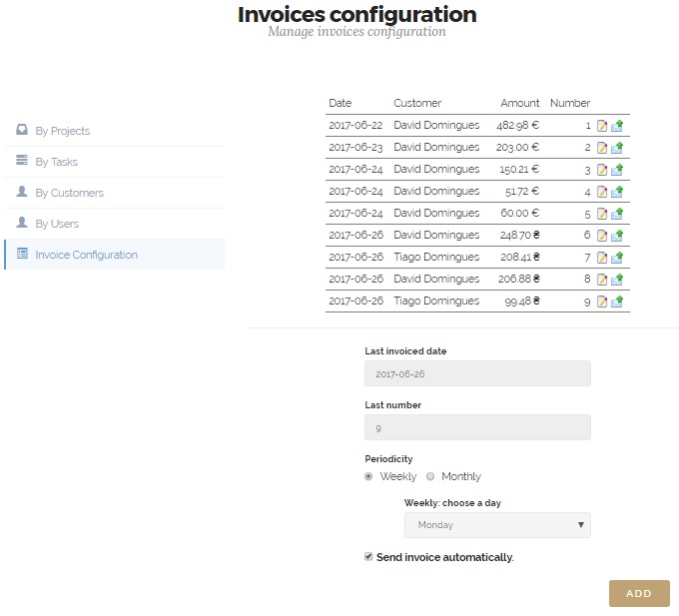679x616 pixels.
Task: Open the By Projects menu item
Action: pos(114,131)
